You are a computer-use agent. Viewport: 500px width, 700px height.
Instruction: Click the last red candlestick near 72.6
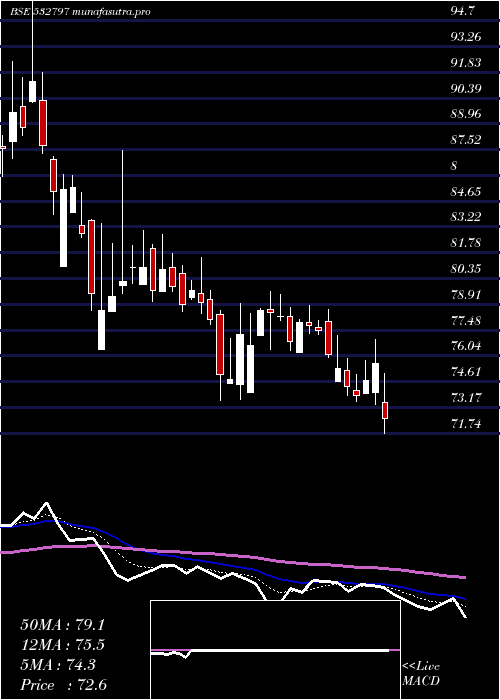385,410
